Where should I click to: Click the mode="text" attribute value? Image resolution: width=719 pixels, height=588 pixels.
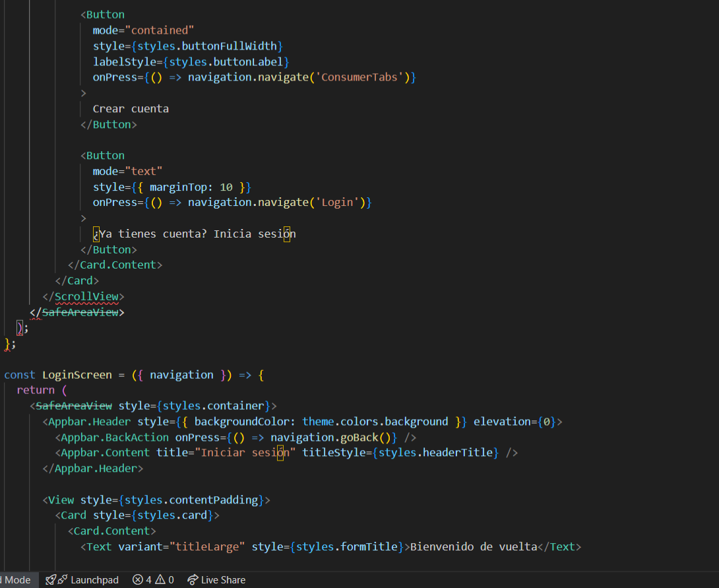pyautogui.click(x=144, y=171)
